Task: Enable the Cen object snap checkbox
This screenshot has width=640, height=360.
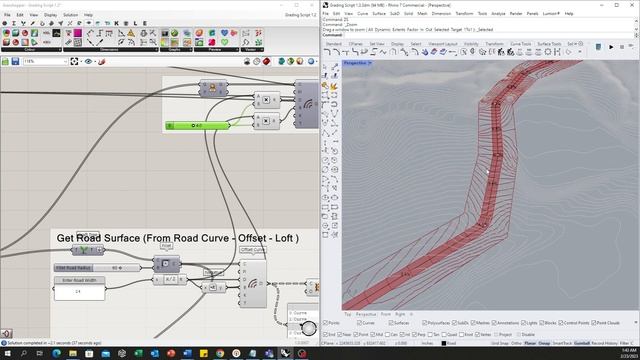Action: pos(388,335)
